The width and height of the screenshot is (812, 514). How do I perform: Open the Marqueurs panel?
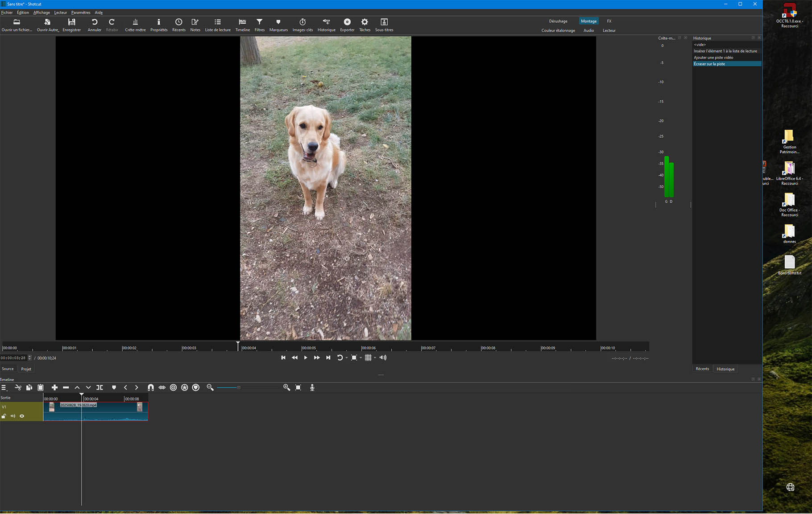(278, 25)
